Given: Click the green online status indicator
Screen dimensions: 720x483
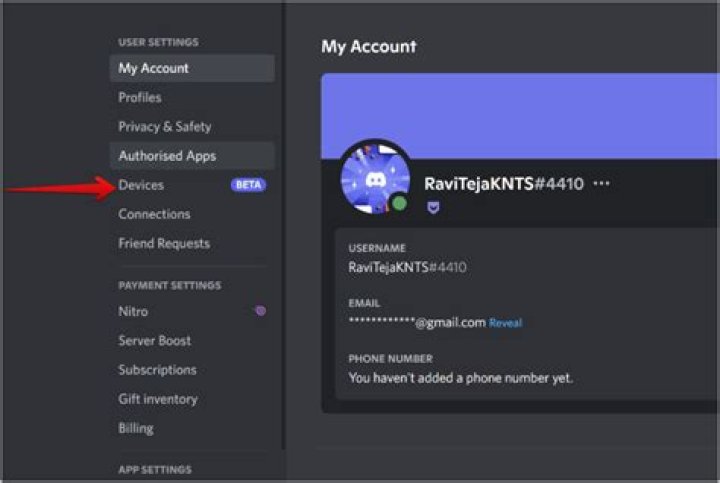Looking at the screenshot, I should pyautogui.click(x=399, y=204).
